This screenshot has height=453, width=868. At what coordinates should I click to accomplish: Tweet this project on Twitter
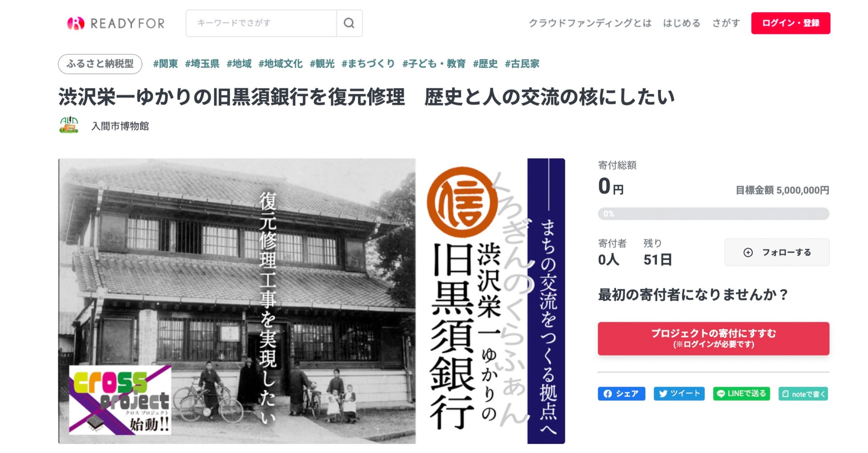[x=679, y=394]
